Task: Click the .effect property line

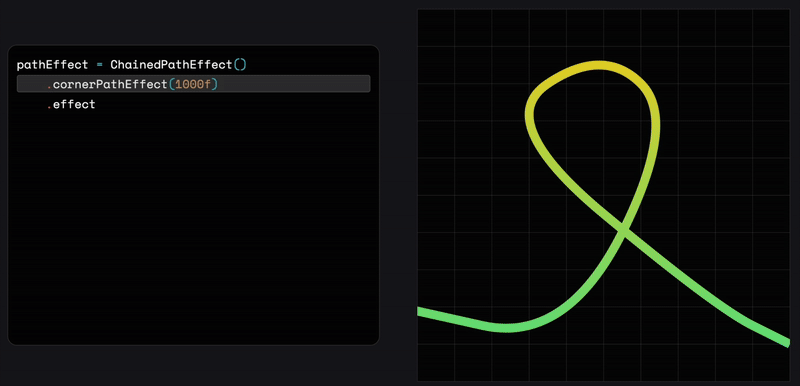Action: pyautogui.click(x=71, y=104)
